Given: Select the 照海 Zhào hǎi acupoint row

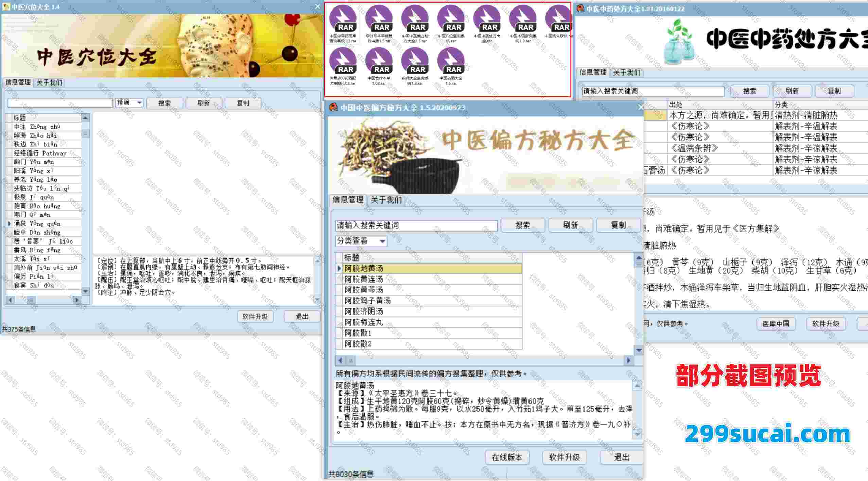Looking at the screenshot, I should (47, 135).
